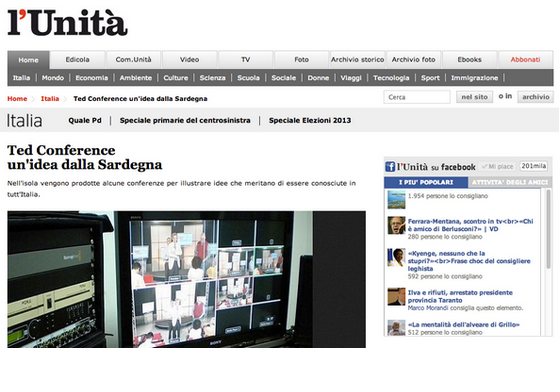Click the Ted Conference article headline
560x392 pixels.
(85, 157)
